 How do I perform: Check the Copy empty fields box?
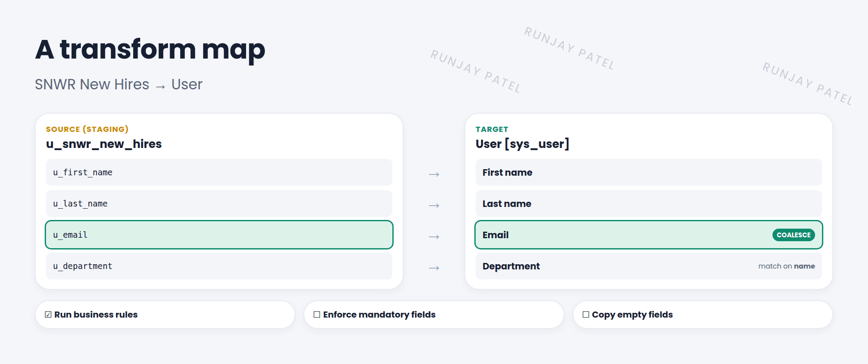pyautogui.click(x=586, y=315)
